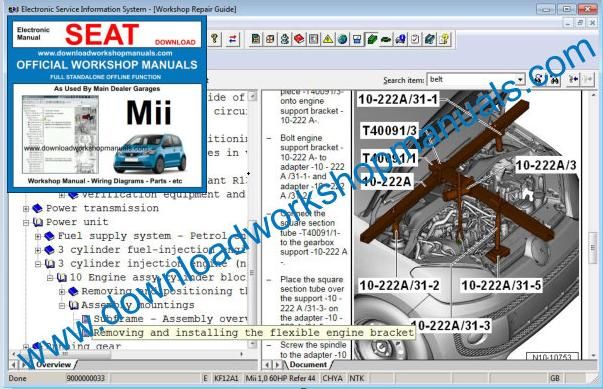This screenshot has width=603, height=389.
Task: Open the yellow warning triangle icon
Action: (328, 39)
